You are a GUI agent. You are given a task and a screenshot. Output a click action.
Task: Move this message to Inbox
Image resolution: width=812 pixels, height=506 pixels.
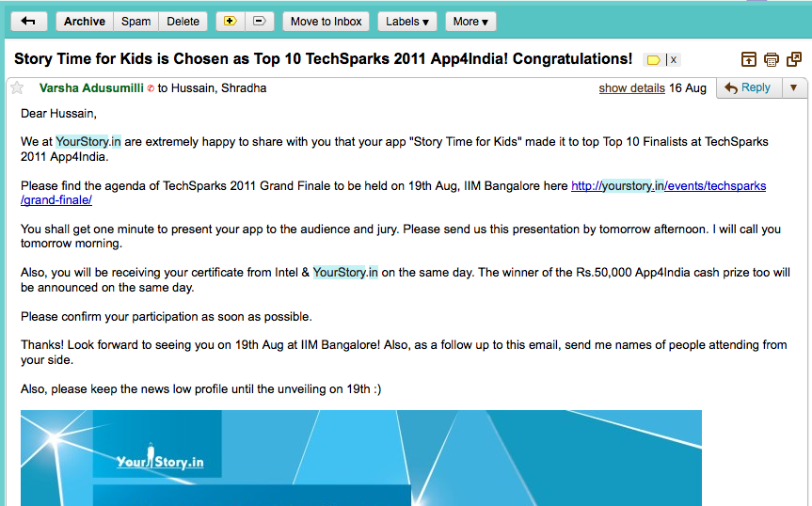coord(326,22)
